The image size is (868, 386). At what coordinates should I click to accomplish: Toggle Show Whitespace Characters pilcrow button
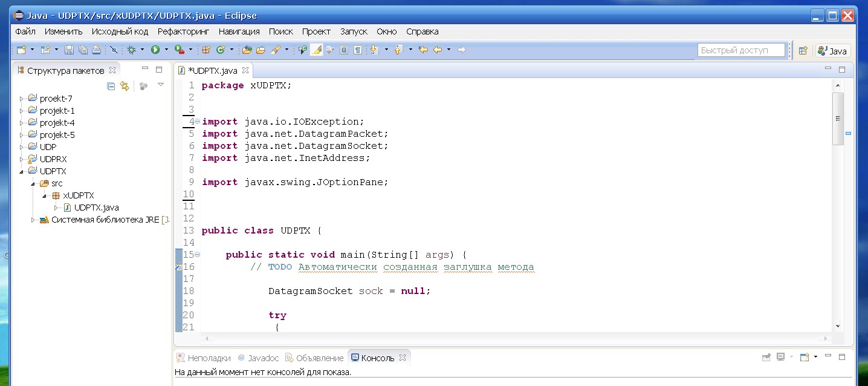(358, 50)
